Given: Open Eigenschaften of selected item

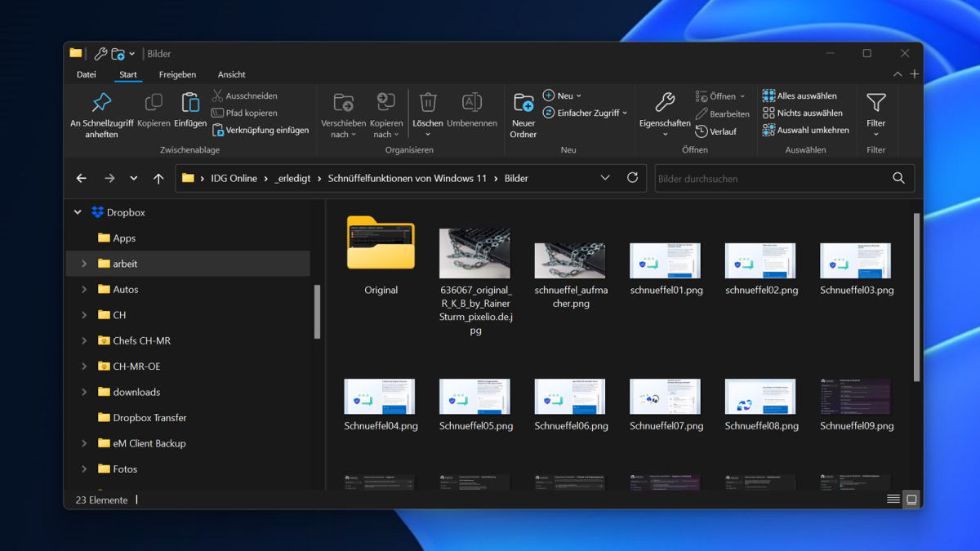Looking at the screenshot, I should pos(665,114).
